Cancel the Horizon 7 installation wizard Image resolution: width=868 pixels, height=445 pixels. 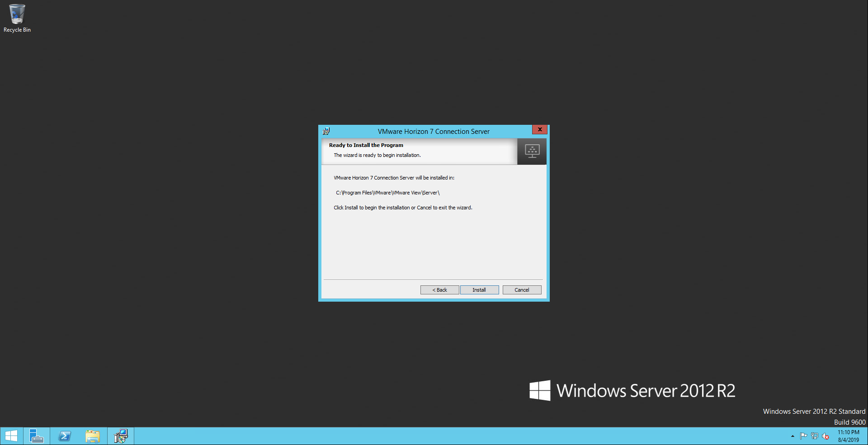pos(522,290)
